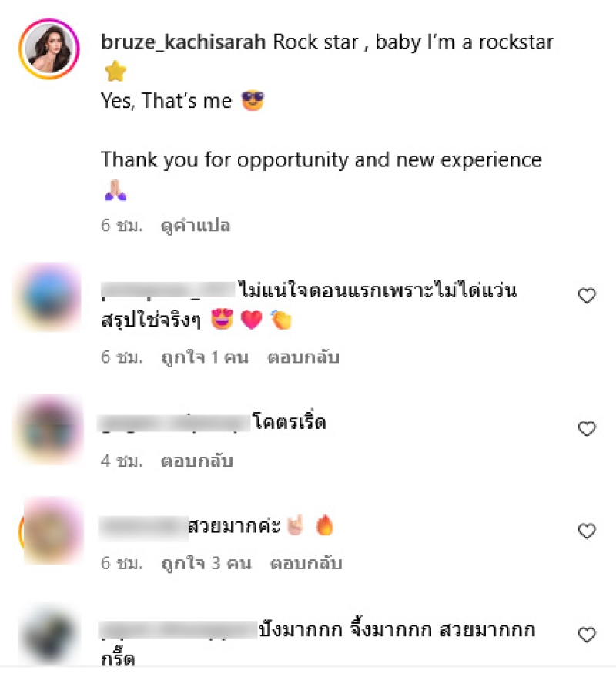Open blurred avatar of first commenter
The width and height of the screenshot is (616, 677).
coord(49,297)
